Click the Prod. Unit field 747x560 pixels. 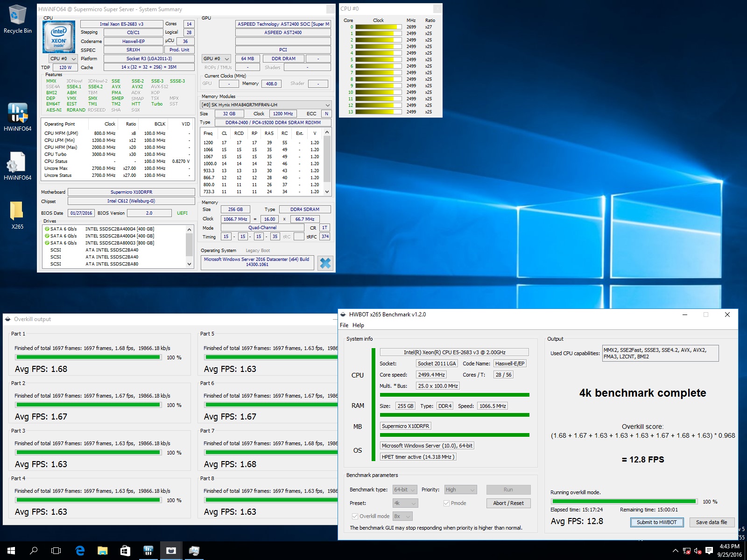coord(179,50)
